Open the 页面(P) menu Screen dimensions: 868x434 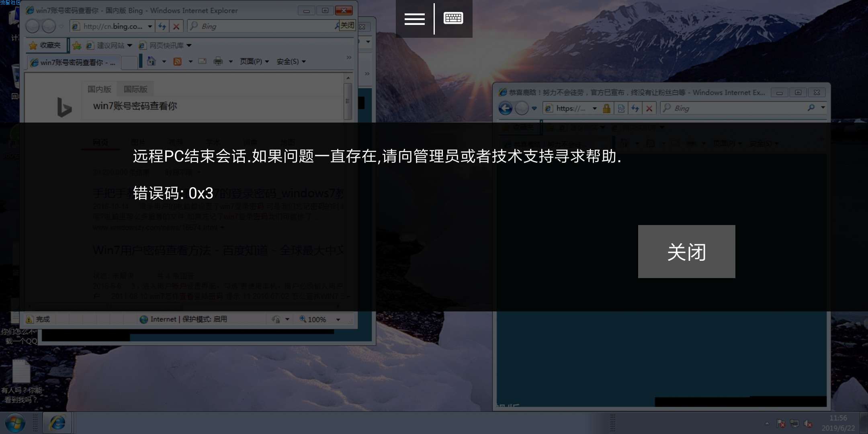click(x=254, y=61)
